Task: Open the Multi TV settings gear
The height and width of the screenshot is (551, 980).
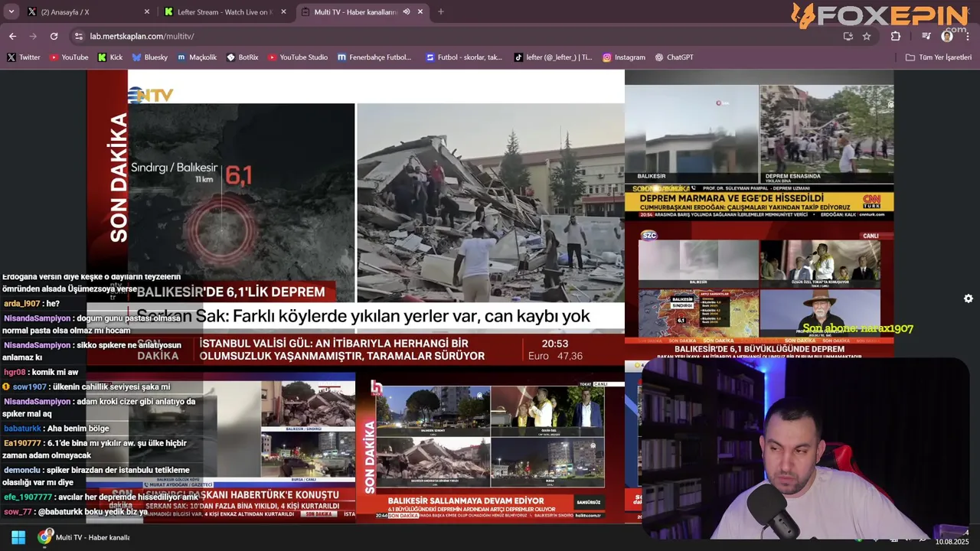Action: (969, 298)
